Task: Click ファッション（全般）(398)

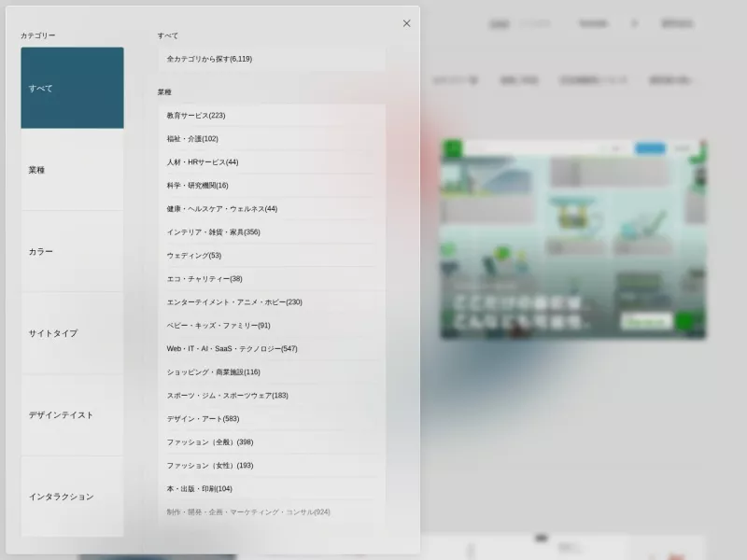Action: (x=272, y=441)
